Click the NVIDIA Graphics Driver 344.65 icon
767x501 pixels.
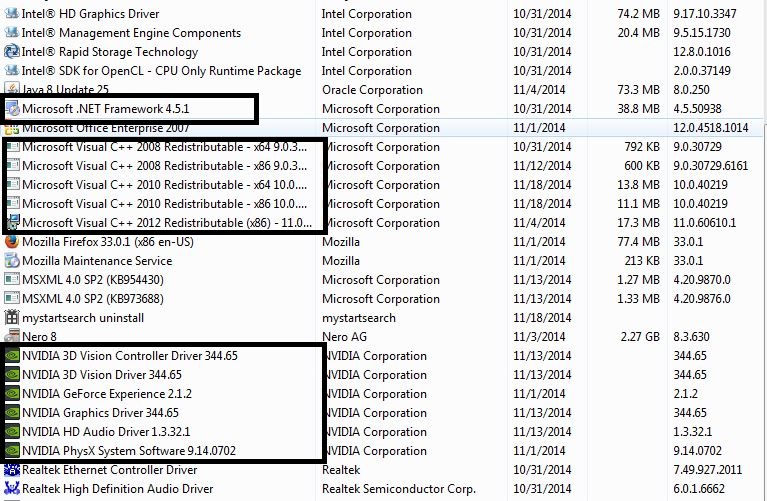click(12, 413)
